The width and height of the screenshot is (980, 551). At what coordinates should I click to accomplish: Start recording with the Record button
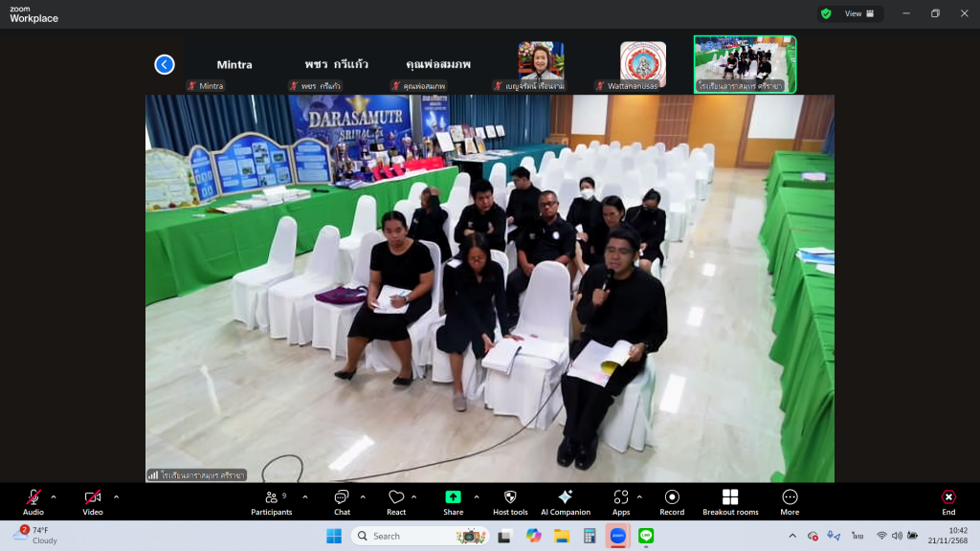pos(672,501)
